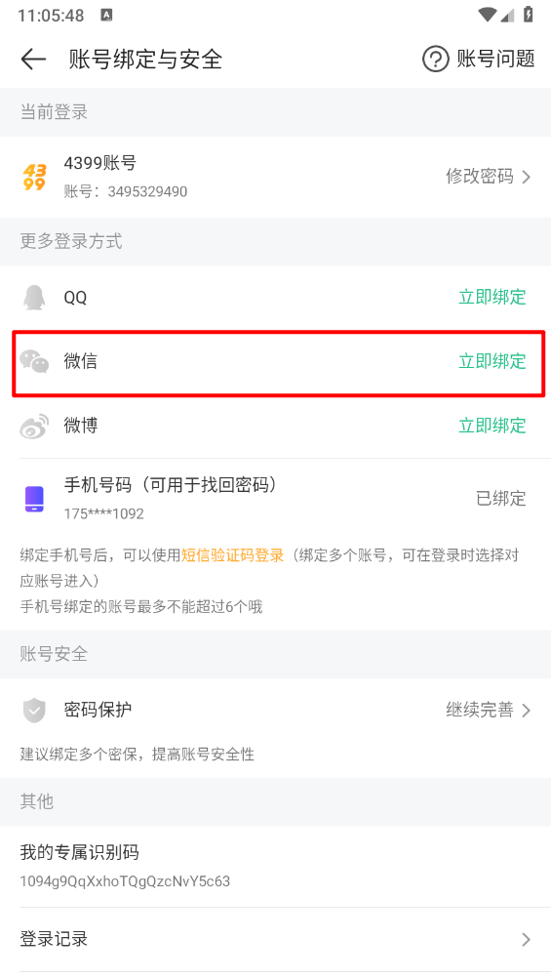Viewport: 551px width, 980px height.
Task: Open 修改密码 chevron
Action: point(526,177)
